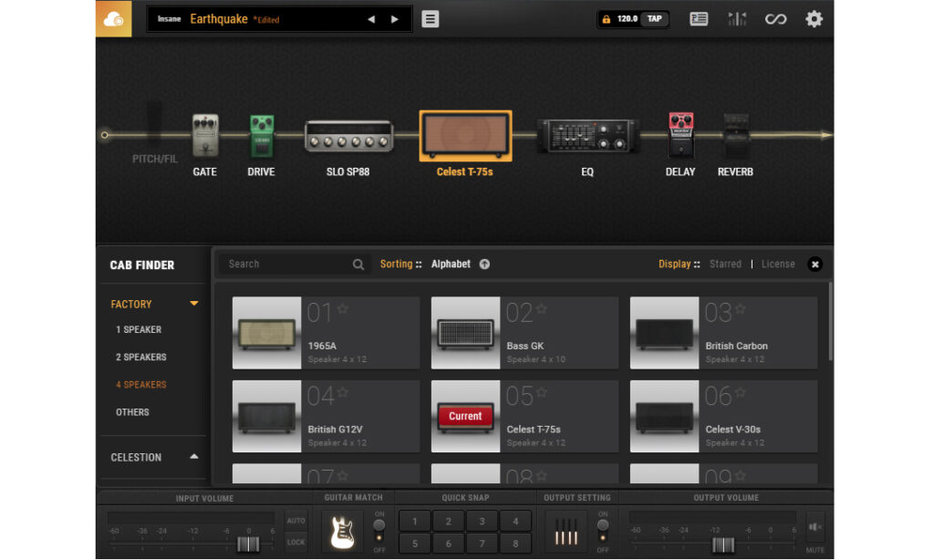Image resolution: width=934 pixels, height=560 pixels.
Task: Star the British G12V cabinet
Action: pyautogui.click(x=343, y=392)
